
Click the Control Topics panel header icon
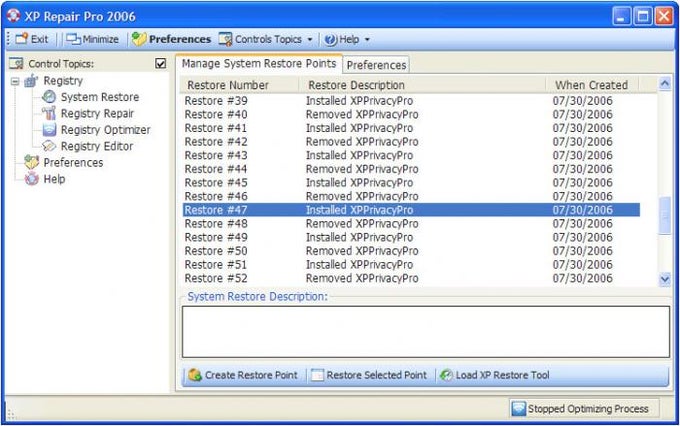click(x=16, y=64)
